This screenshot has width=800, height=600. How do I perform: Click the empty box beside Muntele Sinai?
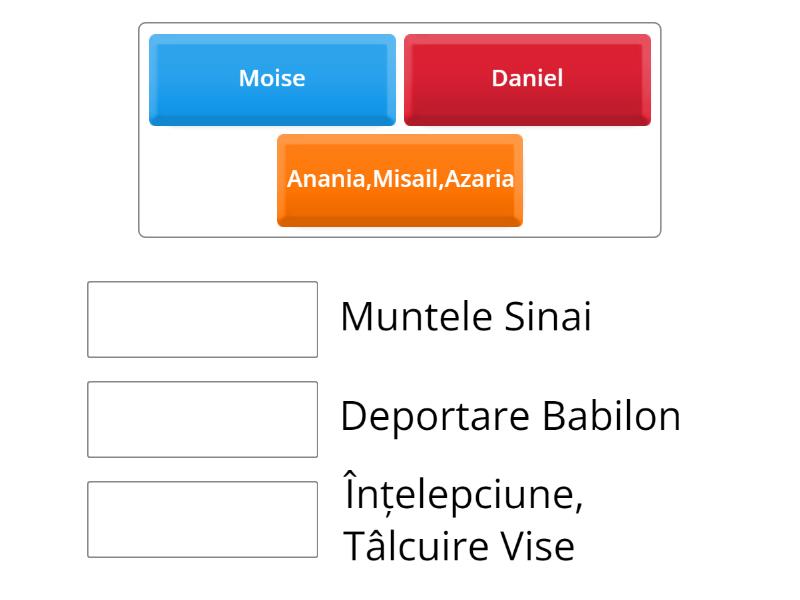[x=202, y=317]
